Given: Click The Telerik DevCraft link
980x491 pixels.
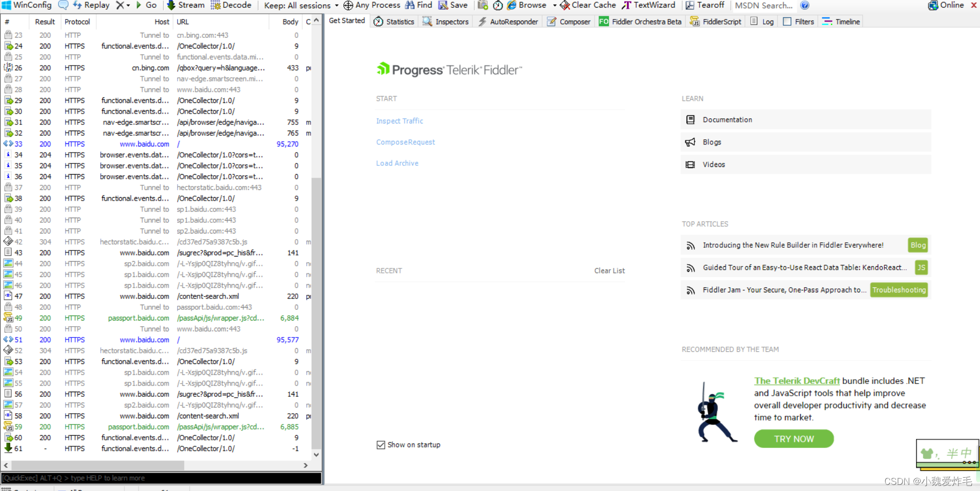Looking at the screenshot, I should point(797,380).
